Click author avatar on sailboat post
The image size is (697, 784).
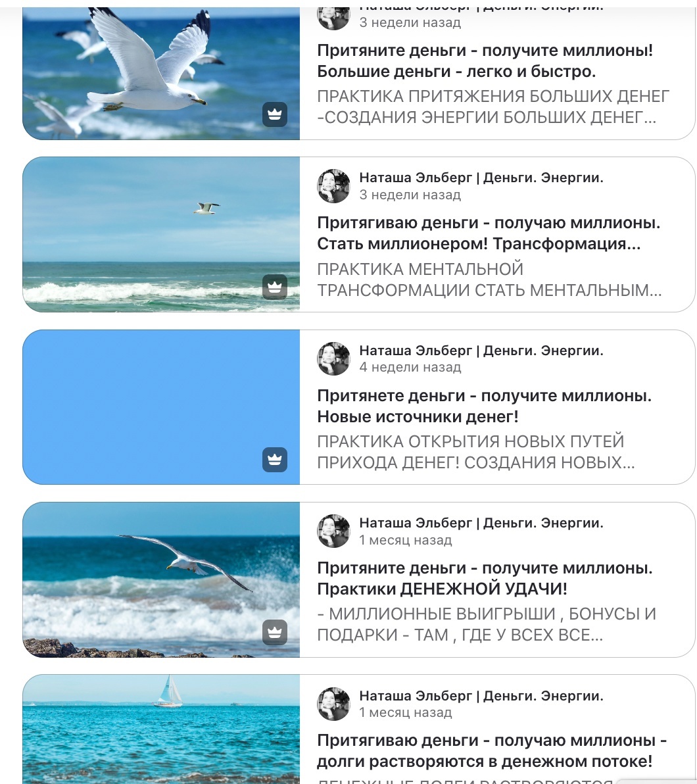pos(333,704)
